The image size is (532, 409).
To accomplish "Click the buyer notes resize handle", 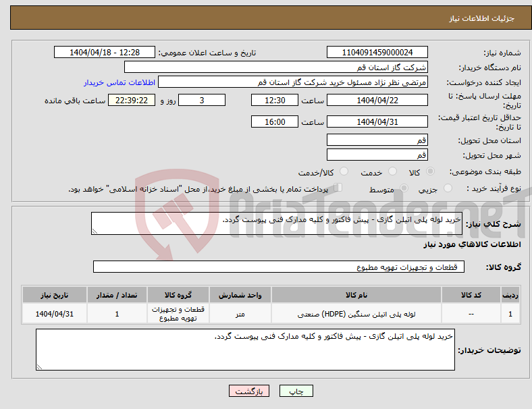I will [39, 367].
